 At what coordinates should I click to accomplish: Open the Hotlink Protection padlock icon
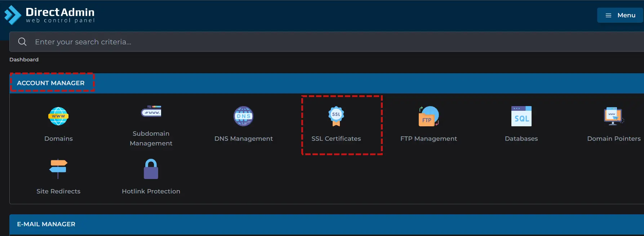pos(151,169)
